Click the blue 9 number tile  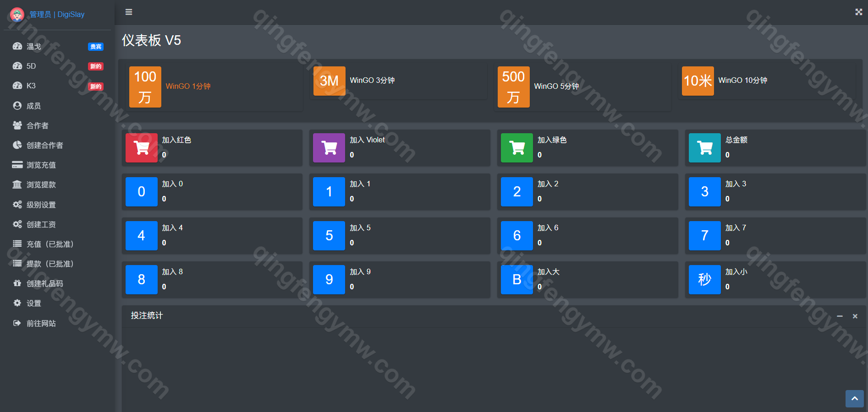pos(329,280)
